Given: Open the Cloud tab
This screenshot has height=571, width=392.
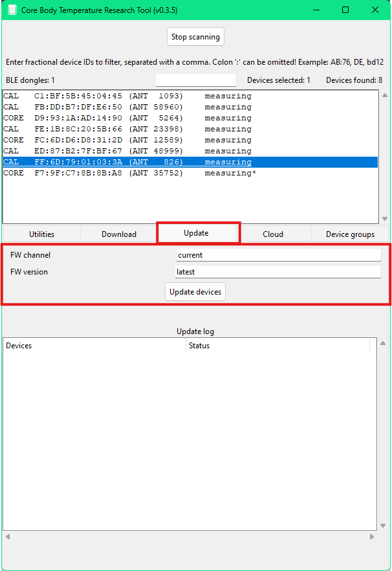Looking at the screenshot, I should [x=273, y=234].
